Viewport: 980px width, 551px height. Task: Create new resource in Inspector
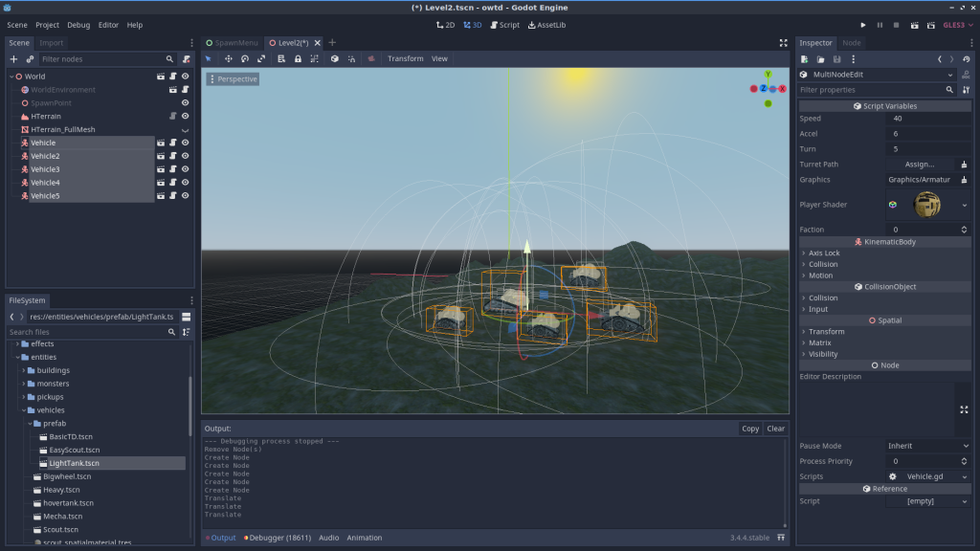point(804,59)
